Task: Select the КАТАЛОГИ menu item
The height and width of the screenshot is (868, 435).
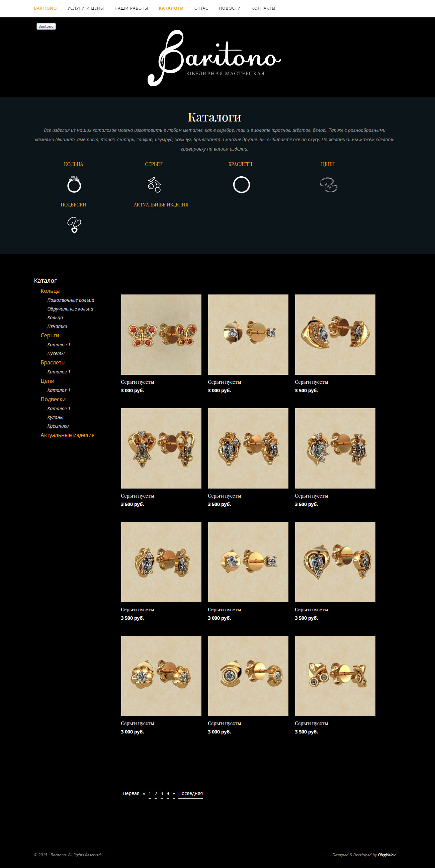Action: point(171,8)
